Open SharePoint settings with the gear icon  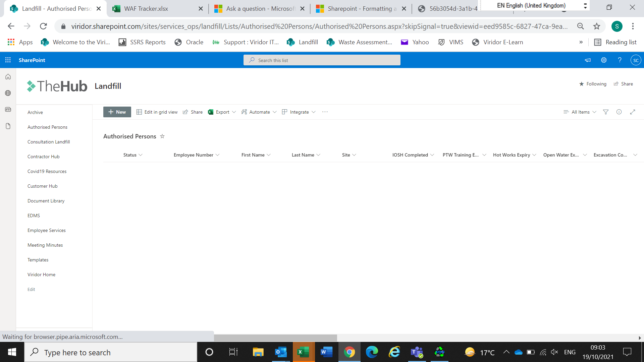pos(603,60)
